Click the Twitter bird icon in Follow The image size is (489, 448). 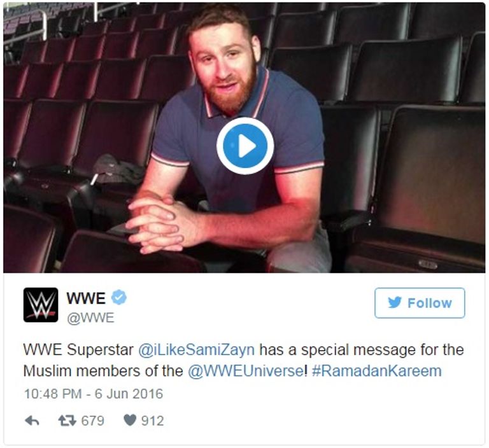pyautogui.click(x=395, y=302)
